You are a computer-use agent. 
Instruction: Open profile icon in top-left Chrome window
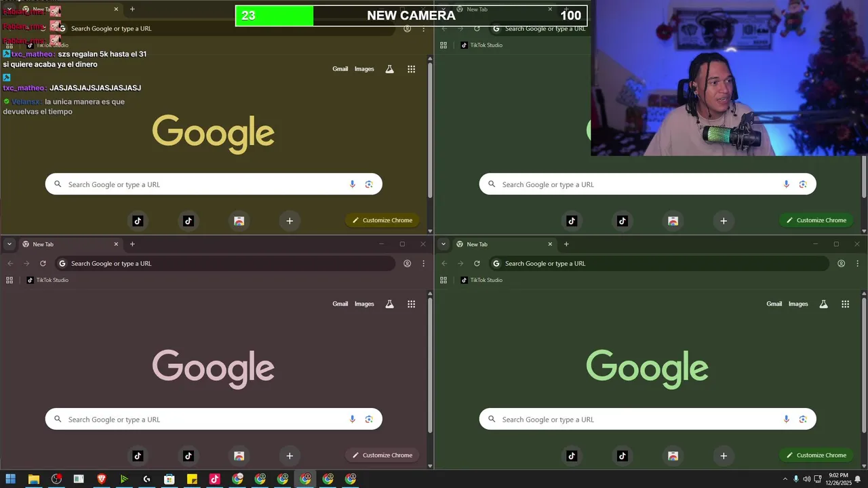(x=407, y=28)
